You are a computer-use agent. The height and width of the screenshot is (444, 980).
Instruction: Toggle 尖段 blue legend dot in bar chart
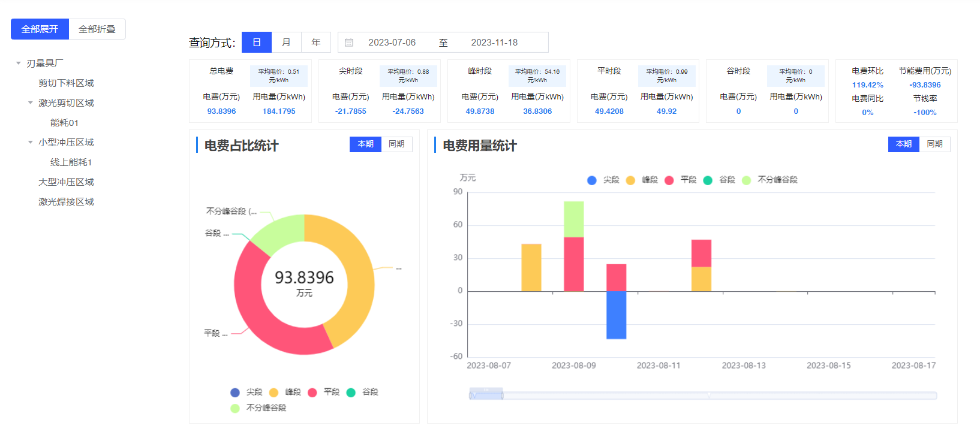tap(592, 180)
